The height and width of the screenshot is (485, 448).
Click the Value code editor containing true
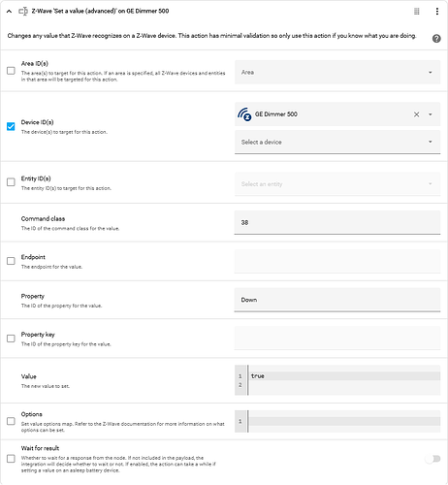click(x=337, y=380)
